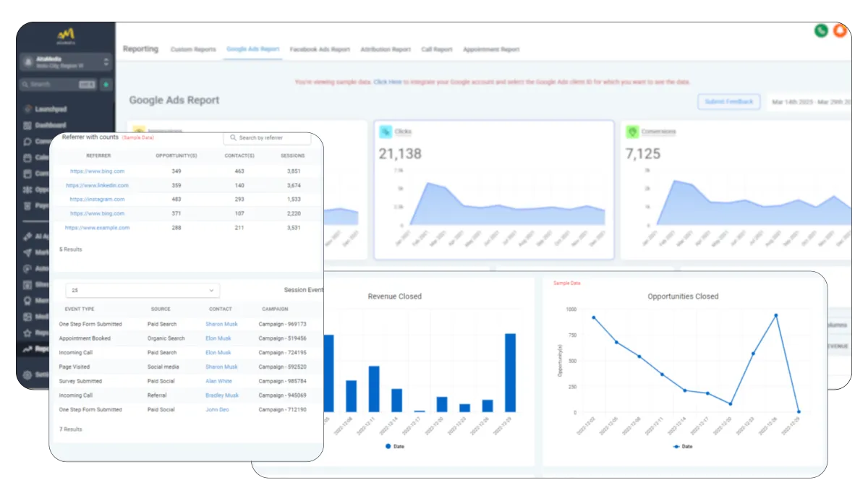Expand the AltaMedia account switcher
Screen dimensions: 868x488
pyautogui.click(x=65, y=62)
